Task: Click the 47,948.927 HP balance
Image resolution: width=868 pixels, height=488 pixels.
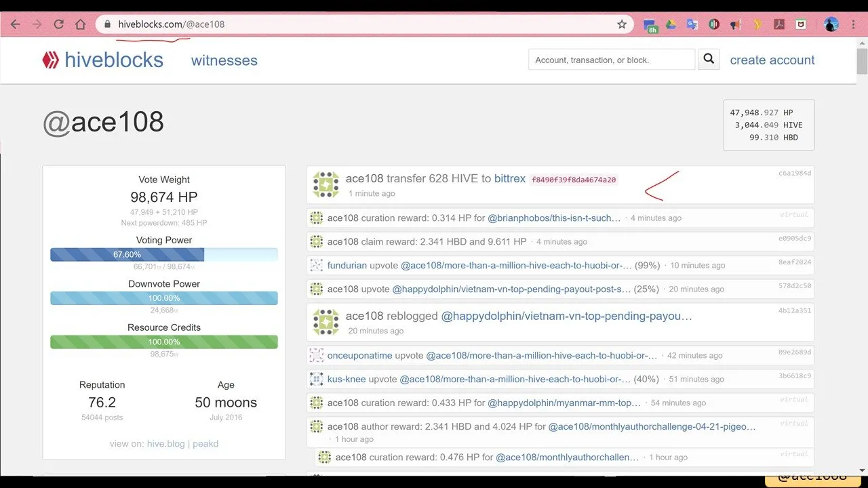Action: (762, 113)
